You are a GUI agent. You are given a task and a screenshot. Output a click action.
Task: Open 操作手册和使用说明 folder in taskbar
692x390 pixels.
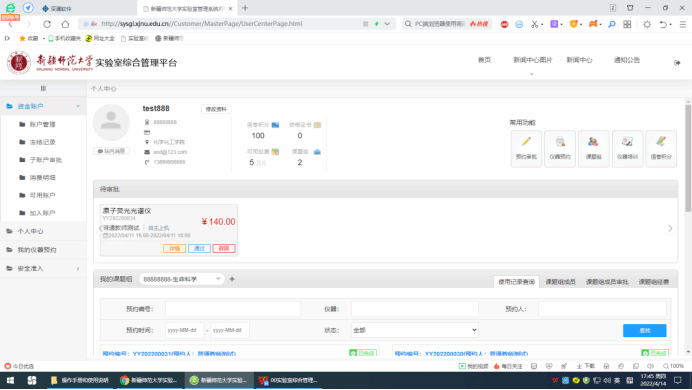point(80,380)
